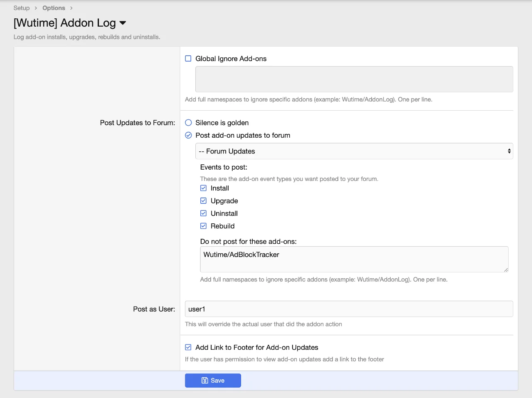Grab the textarea resize handle corner
This screenshot has height=398, width=532.
(506, 269)
